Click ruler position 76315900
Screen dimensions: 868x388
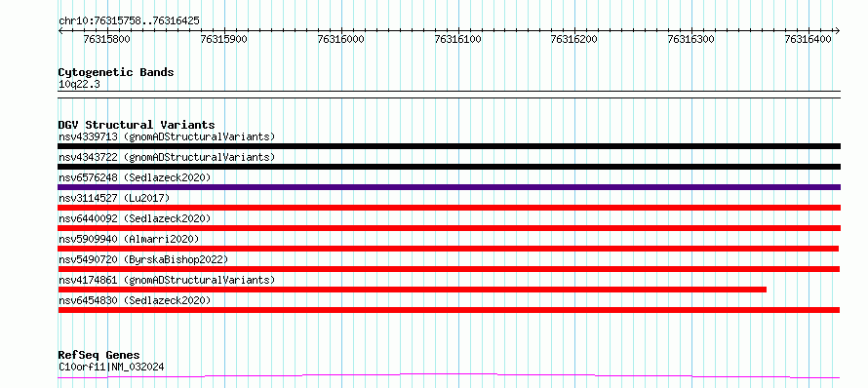coord(224,39)
